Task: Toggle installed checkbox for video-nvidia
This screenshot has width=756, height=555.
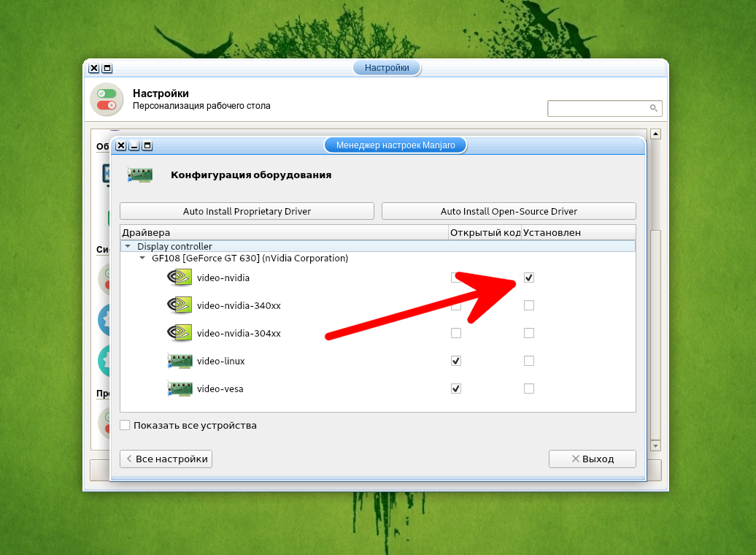Action: pyautogui.click(x=529, y=277)
